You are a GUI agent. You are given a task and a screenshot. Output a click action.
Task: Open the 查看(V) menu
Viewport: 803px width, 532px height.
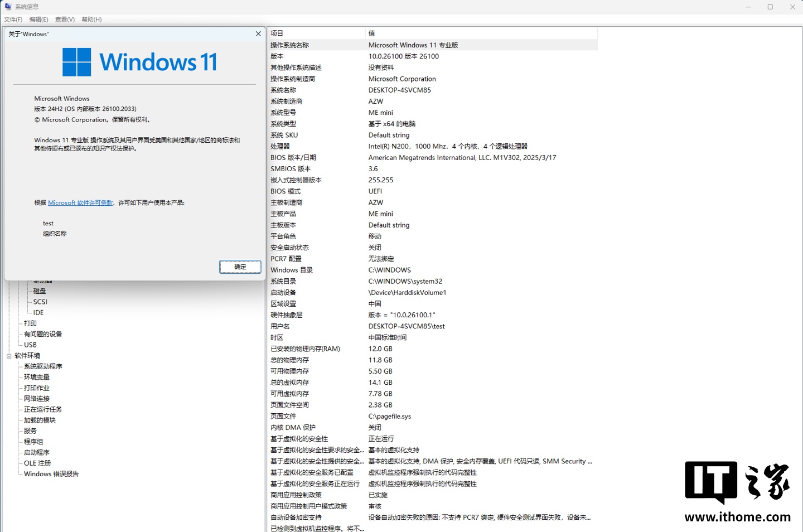click(x=65, y=20)
